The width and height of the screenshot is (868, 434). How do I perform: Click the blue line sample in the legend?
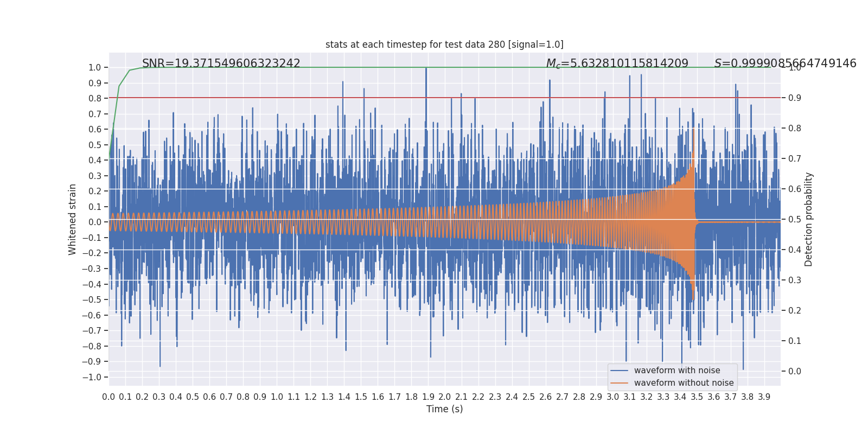[x=619, y=371]
